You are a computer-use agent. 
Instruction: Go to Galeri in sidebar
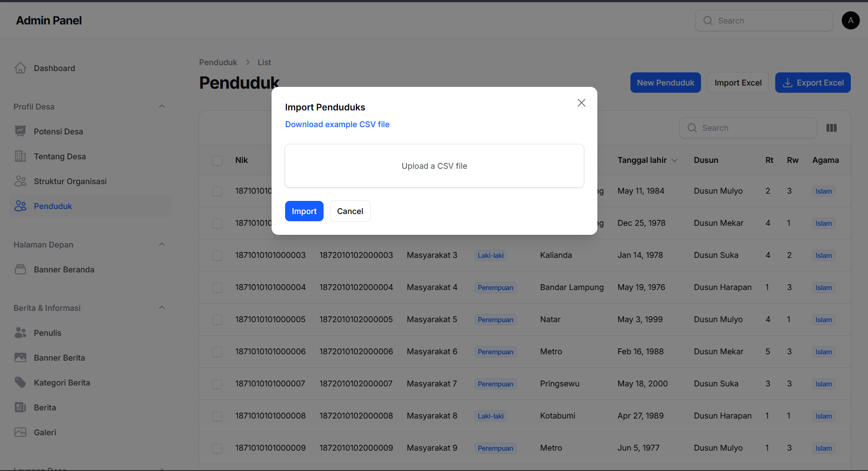click(x=91, y=432)
